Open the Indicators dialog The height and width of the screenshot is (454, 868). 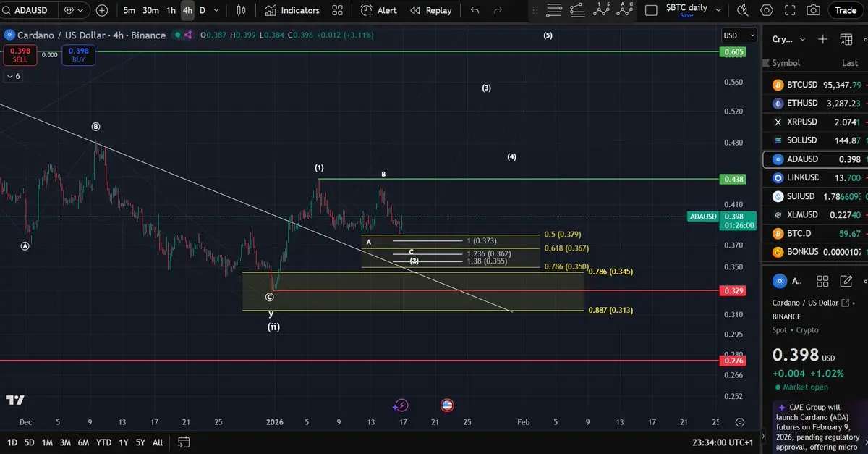292,10
